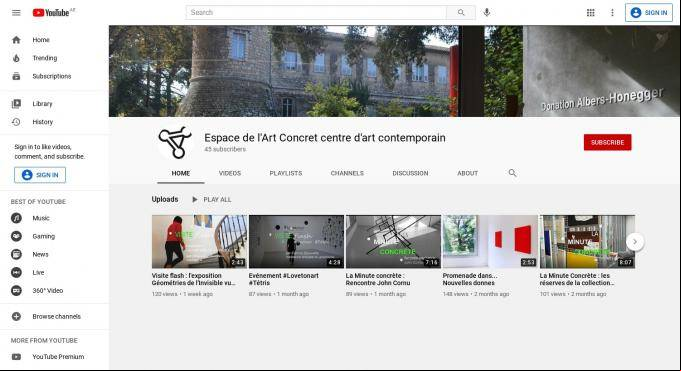The width and height of the screenshot is (681, 371).
Task: Click the History label in sidebar
Action: (x=43, y=122)
